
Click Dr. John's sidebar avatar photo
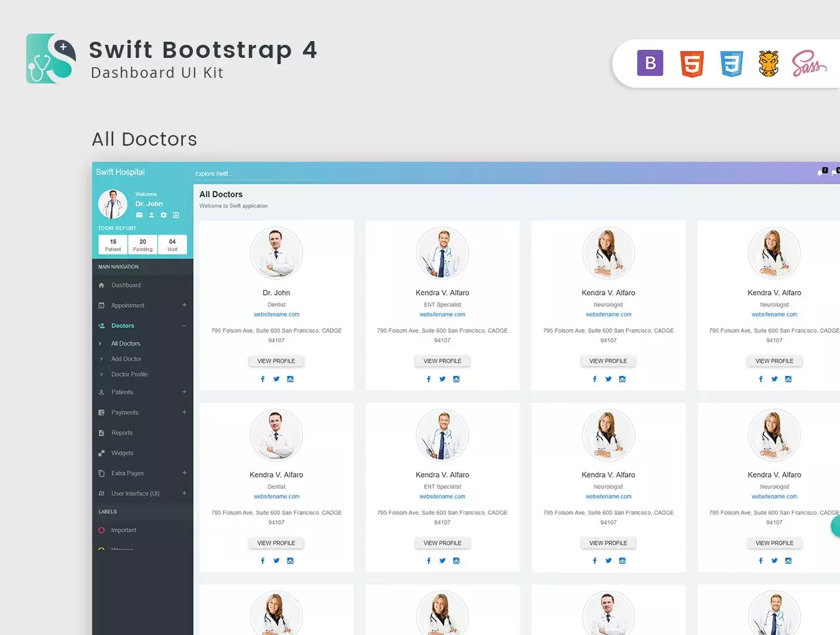tap(113, 204)
